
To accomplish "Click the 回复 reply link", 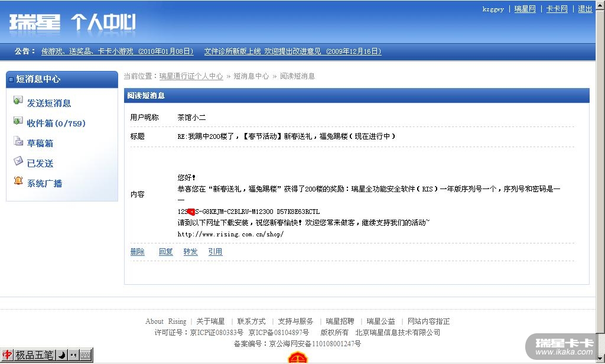I will 166,252.
